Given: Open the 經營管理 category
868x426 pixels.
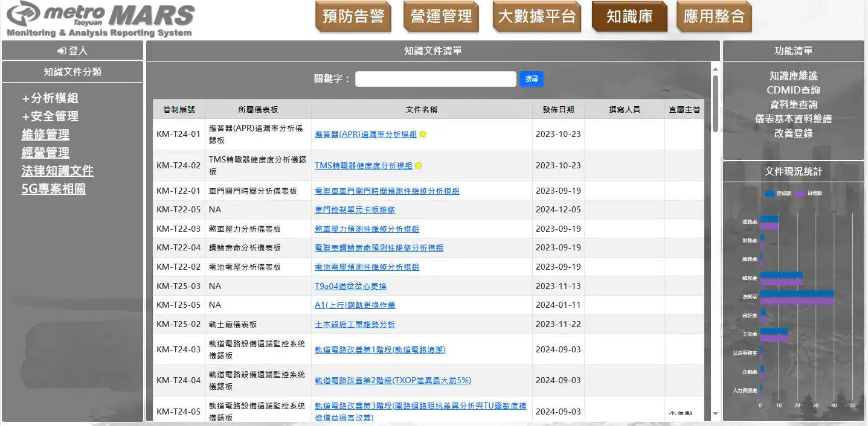Looking at the screenshot, I should [45, 153].
